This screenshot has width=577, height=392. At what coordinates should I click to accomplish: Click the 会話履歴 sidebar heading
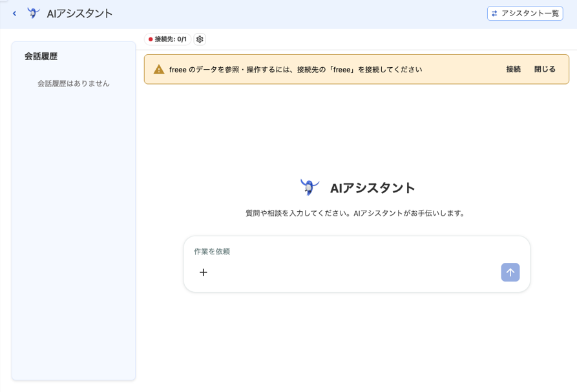(x=41, y=56)
